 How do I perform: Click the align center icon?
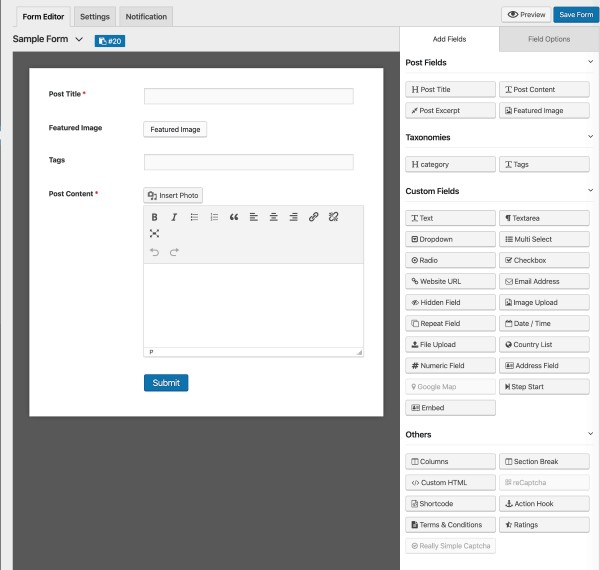(x=273, y=217)
